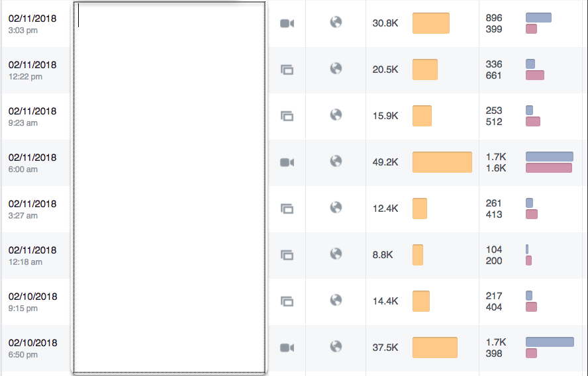Viewport: 588px width, 376px height.
Task: Click the globe icon in the 3:27 am row
Action: coord(336,207)
